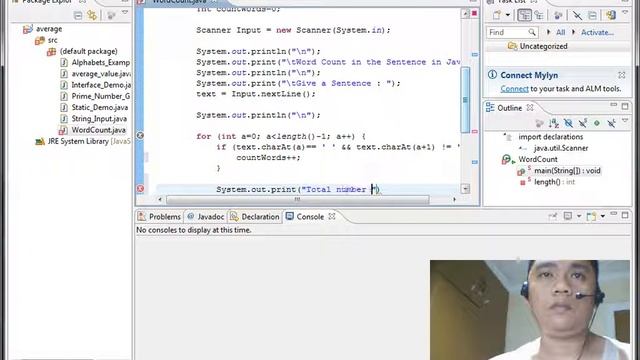Select java.util.Scanner in Outline

(561, 148)
